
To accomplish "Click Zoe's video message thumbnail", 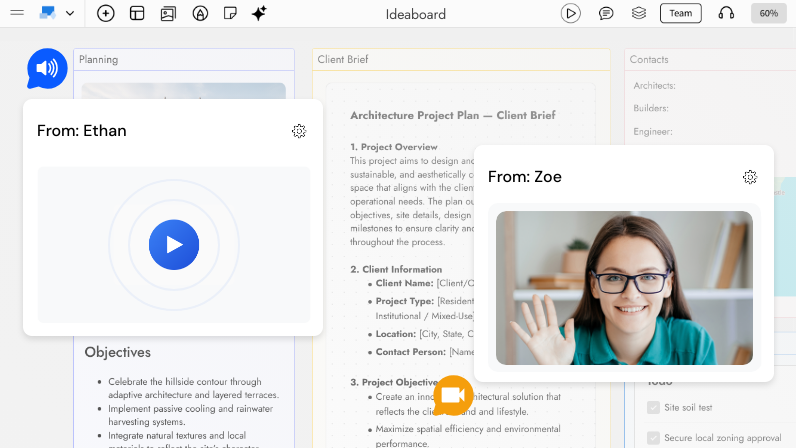I will pos(624,288).
